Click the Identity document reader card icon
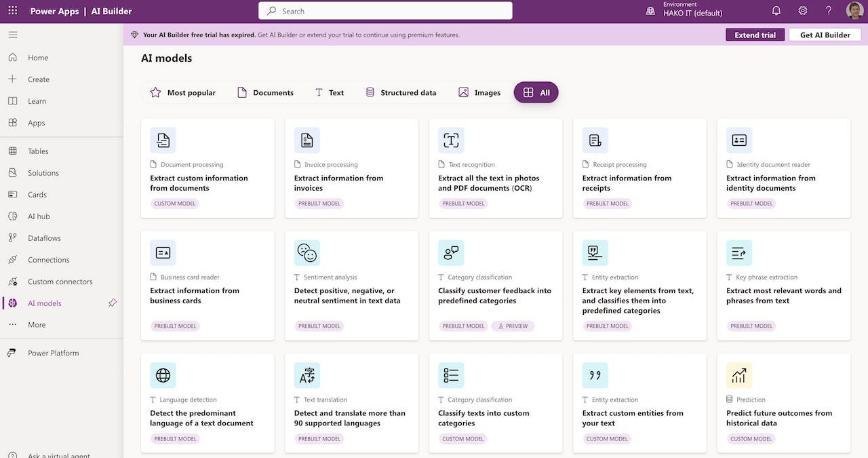Image resolution: width=868 pixels, height=458 pixels. tap(739, 140)
